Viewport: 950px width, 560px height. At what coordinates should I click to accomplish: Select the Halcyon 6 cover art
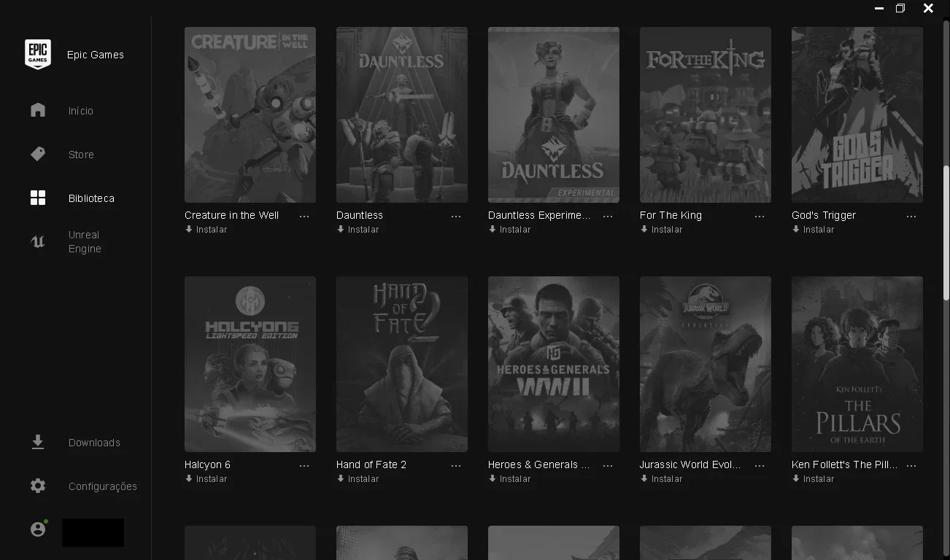[250, 364]
